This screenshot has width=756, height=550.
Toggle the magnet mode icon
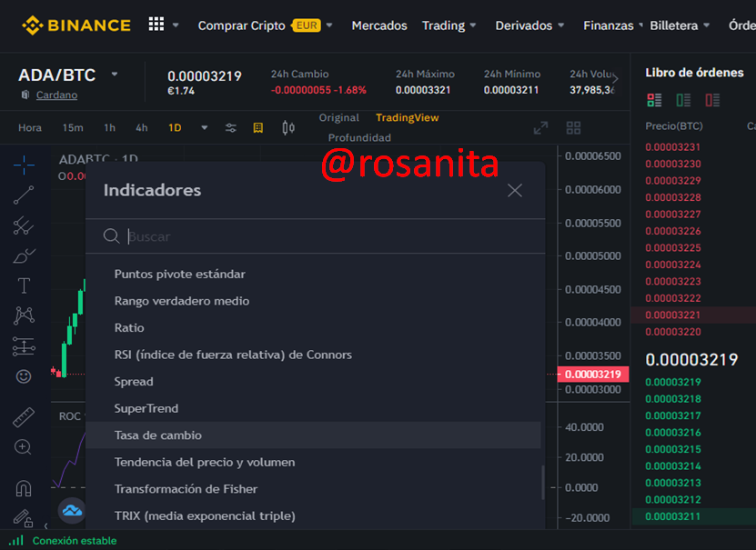[24, 488]
